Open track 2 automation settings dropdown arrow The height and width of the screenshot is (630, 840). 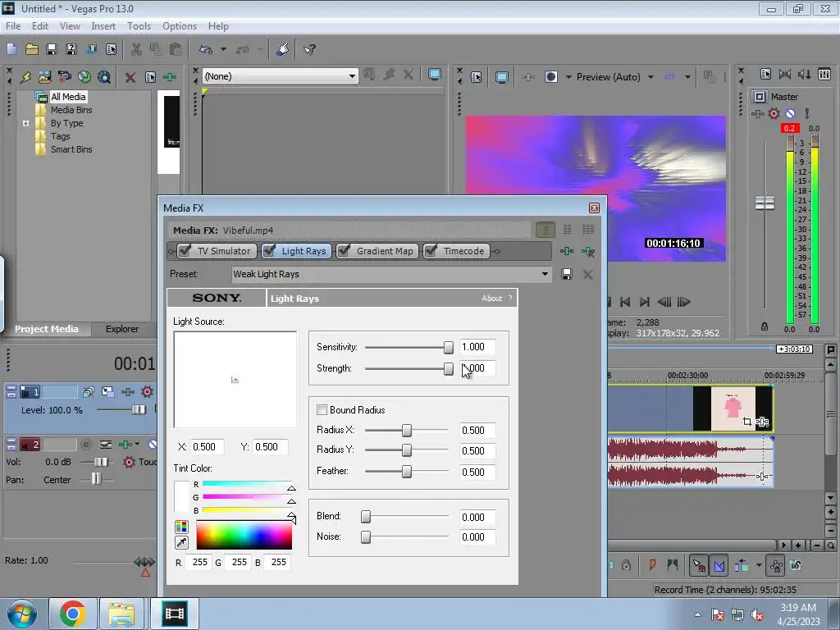tap(137, 444)
